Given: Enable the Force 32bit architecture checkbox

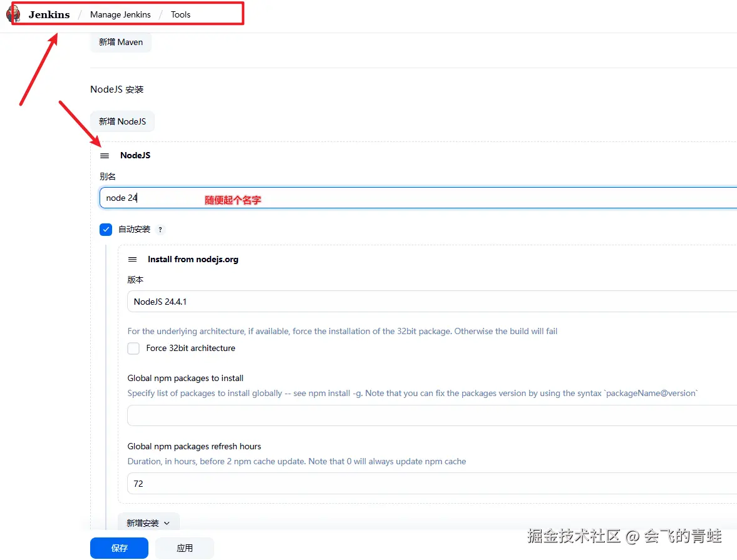Looking at the screenshot, I should 133,348.
